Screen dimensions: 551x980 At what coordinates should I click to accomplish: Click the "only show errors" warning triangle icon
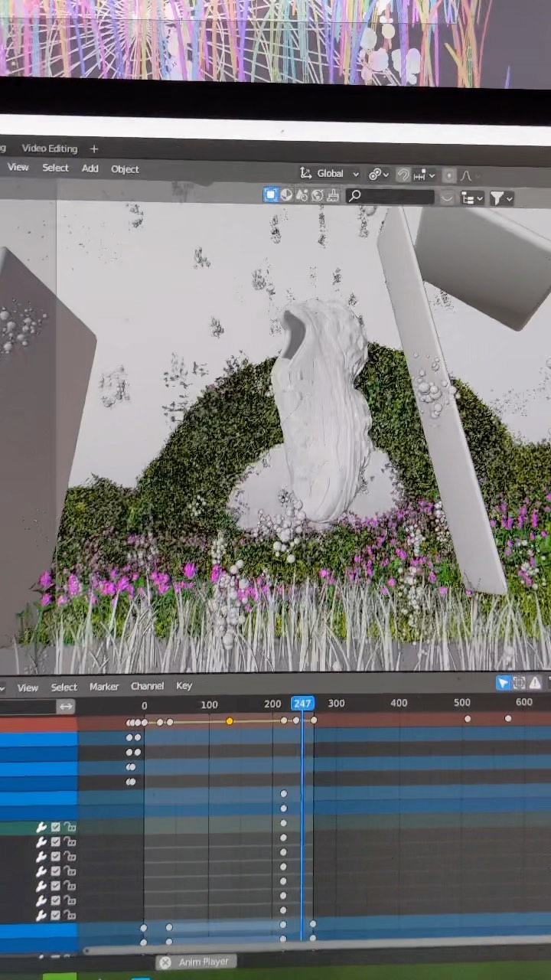(x=535, y=683)
